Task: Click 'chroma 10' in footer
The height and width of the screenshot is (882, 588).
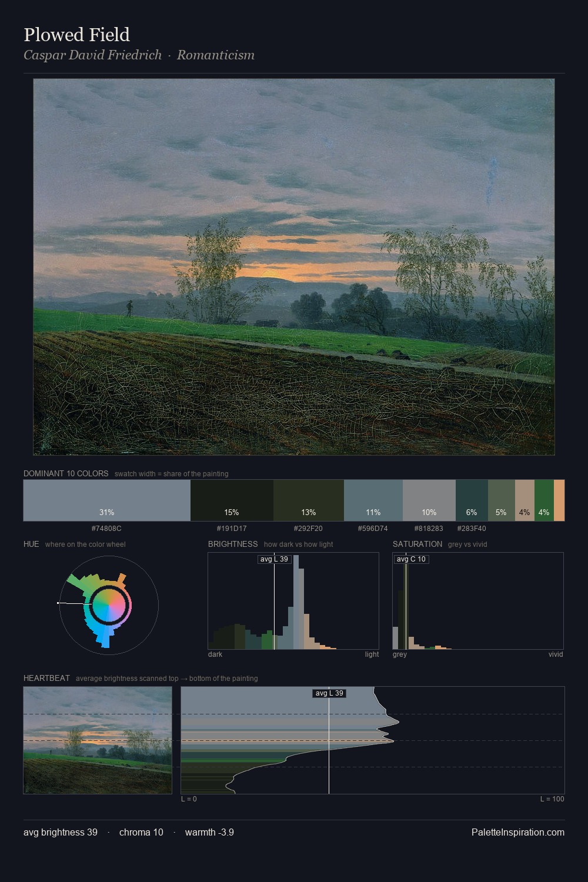Action: point(141,833)
